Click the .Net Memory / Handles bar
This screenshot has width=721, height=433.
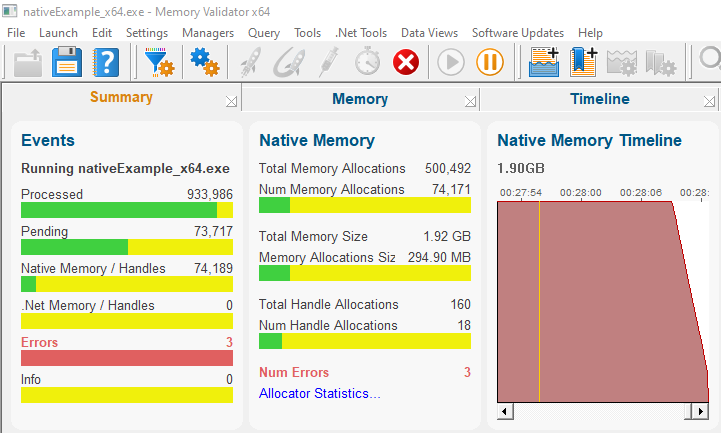pos(127,321)
